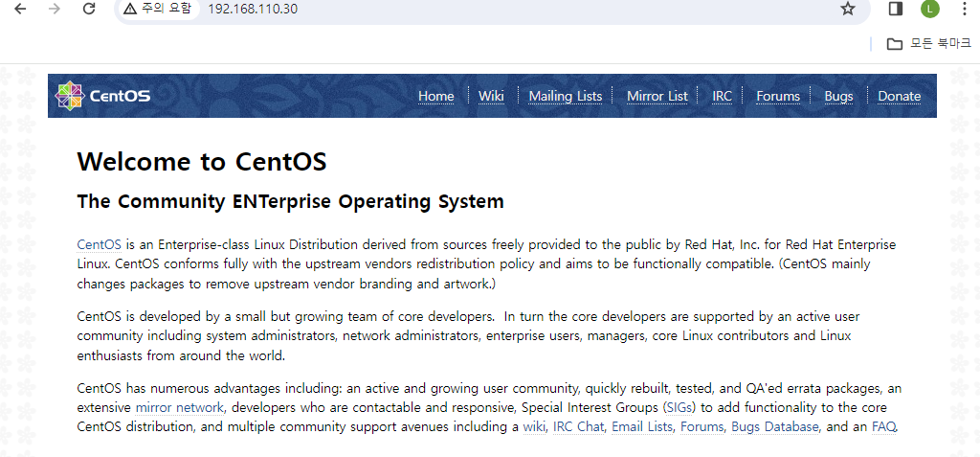Go back using the browser back arrow
The width and height of the screenshot is (980, 457).
[21, 9]
